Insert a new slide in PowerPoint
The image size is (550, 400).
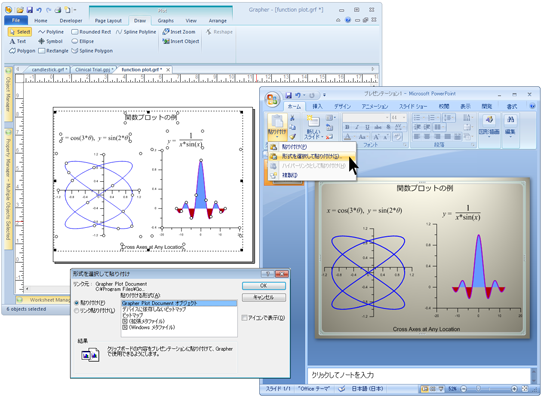pyautogui.click(x=313, y=127)
